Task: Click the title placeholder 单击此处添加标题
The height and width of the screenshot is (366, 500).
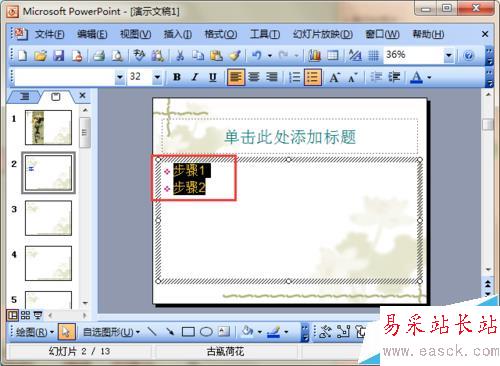Action: (x=290, y=137)
